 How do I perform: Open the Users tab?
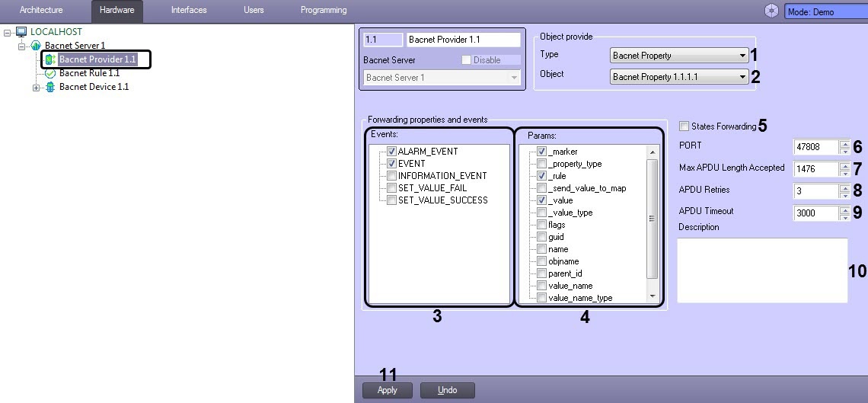[x=254, y=10]
